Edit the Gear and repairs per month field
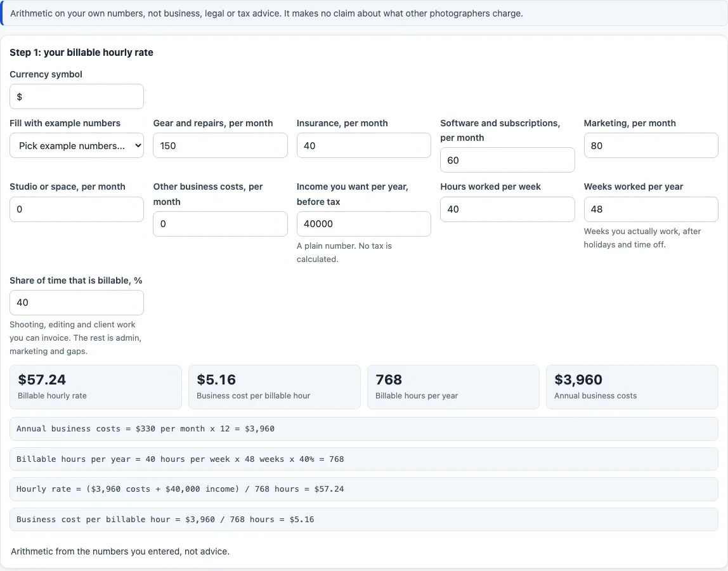Screen dimensions: 728x571 pos(220,145)
